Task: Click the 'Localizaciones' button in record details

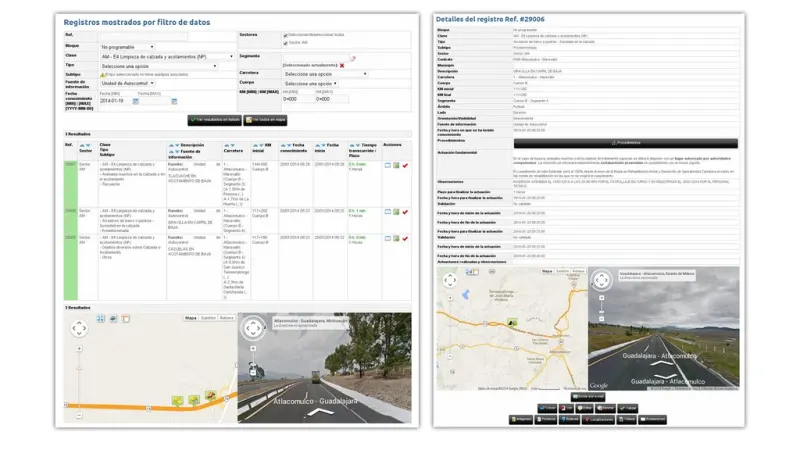Action: pos(598,419)
